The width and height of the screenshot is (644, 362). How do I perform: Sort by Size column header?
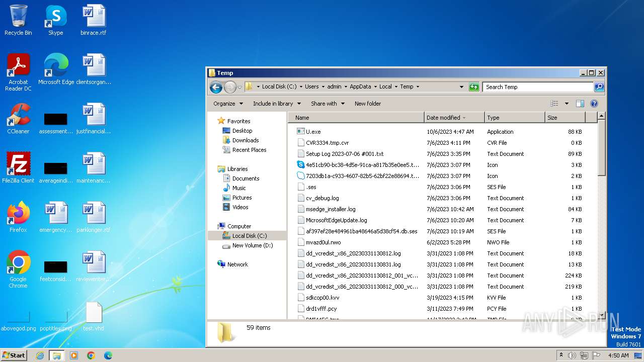(565, 118)
